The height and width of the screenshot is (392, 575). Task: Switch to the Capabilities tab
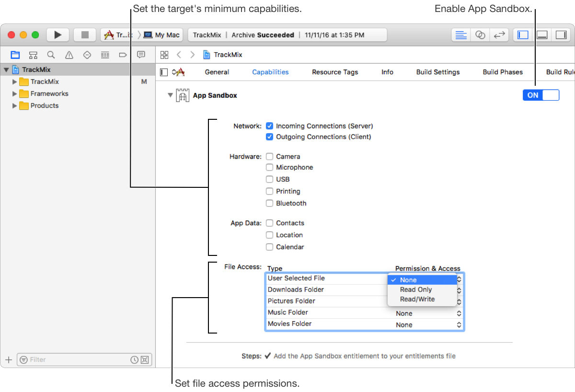[x=270, y=72]
